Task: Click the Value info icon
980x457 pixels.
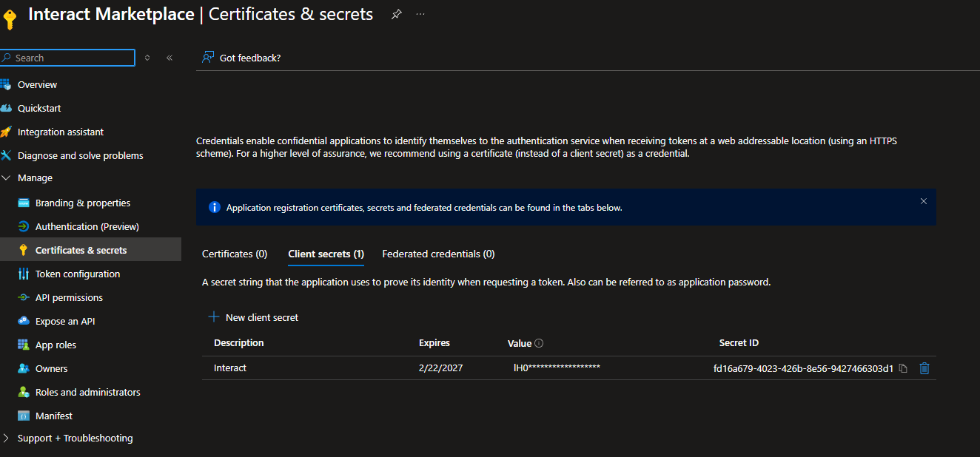Action: pyautogui.click(x=539, y=343)
